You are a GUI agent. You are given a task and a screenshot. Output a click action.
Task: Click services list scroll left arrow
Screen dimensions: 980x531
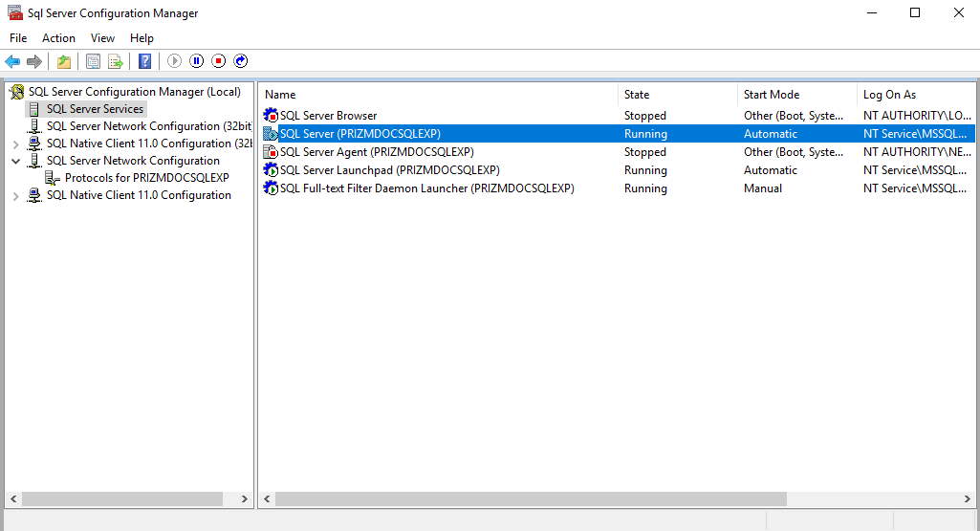tap(267, 499)
